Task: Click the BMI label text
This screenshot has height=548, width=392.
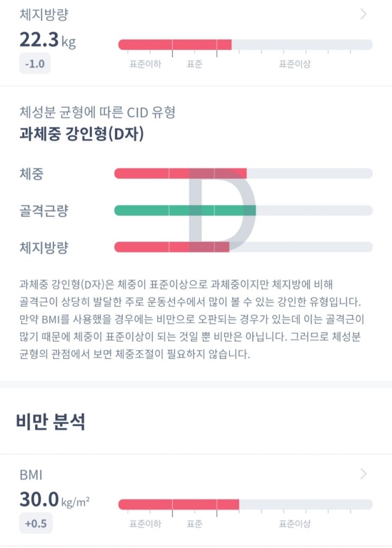Action: click(31, 475)
